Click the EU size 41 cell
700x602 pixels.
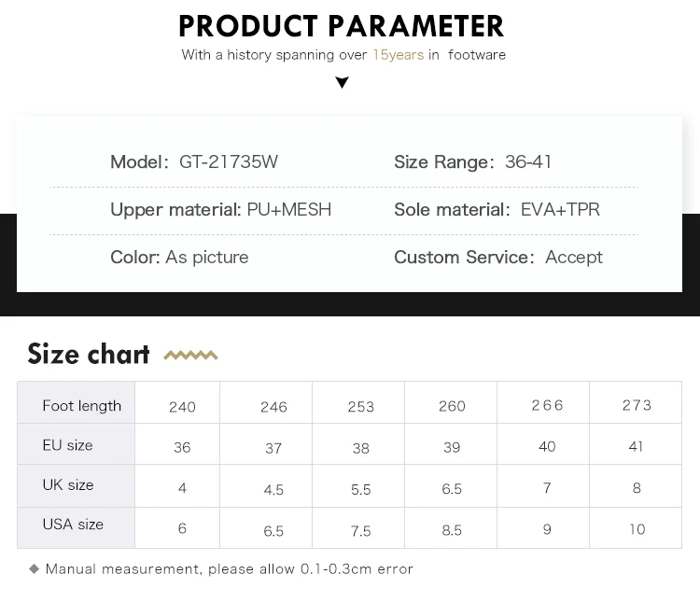tap(636, 446)
